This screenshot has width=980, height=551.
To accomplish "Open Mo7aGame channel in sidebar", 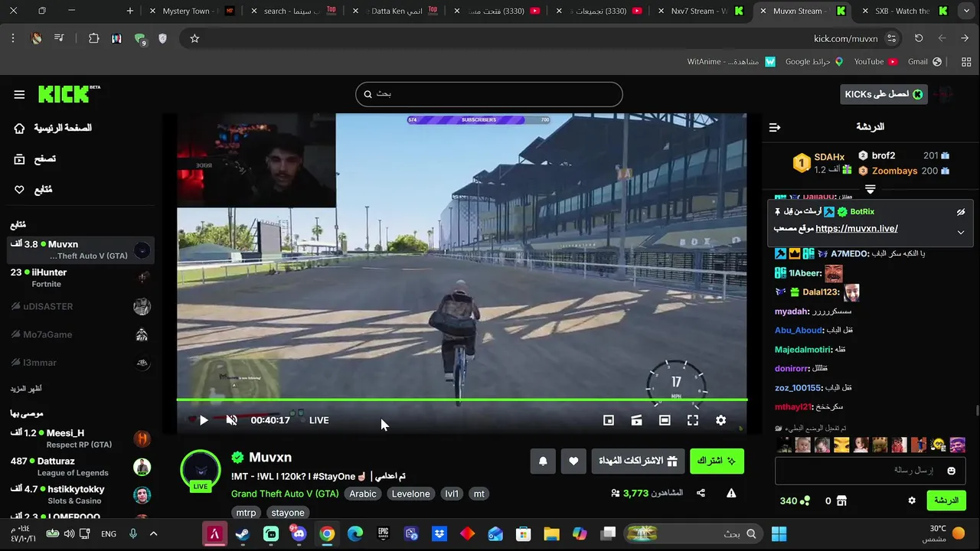I will click(x=80, y=334).
